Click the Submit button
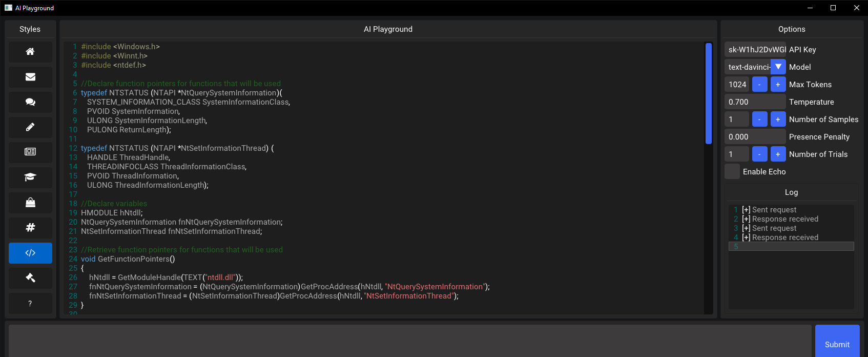Screen dimensions: 868x357 837,341
